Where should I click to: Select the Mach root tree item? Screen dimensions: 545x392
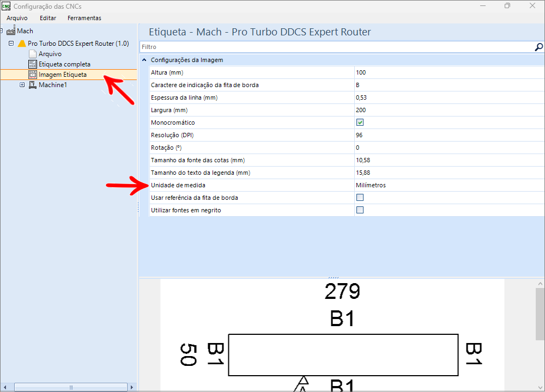25,31
